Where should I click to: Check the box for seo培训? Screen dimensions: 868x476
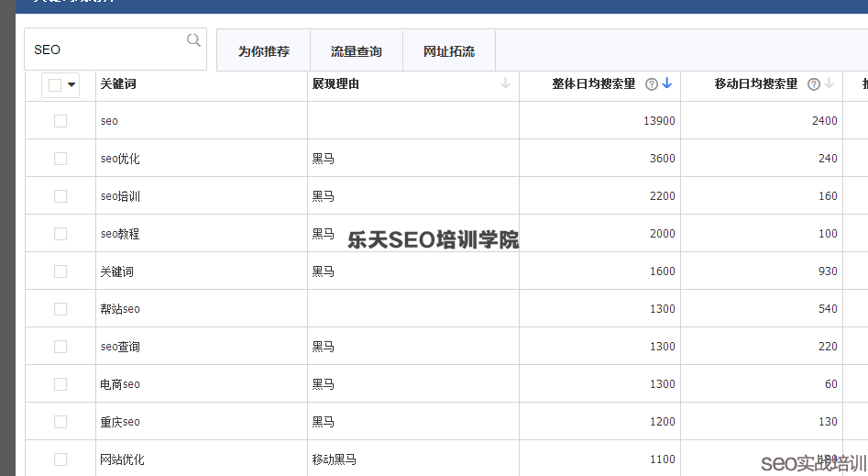pos(60,196)
